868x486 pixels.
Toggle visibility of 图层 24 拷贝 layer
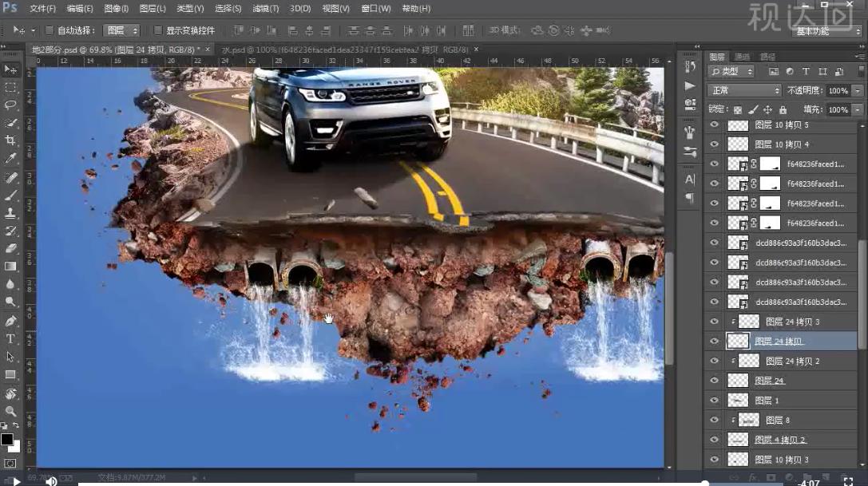[x=714, y=341]
